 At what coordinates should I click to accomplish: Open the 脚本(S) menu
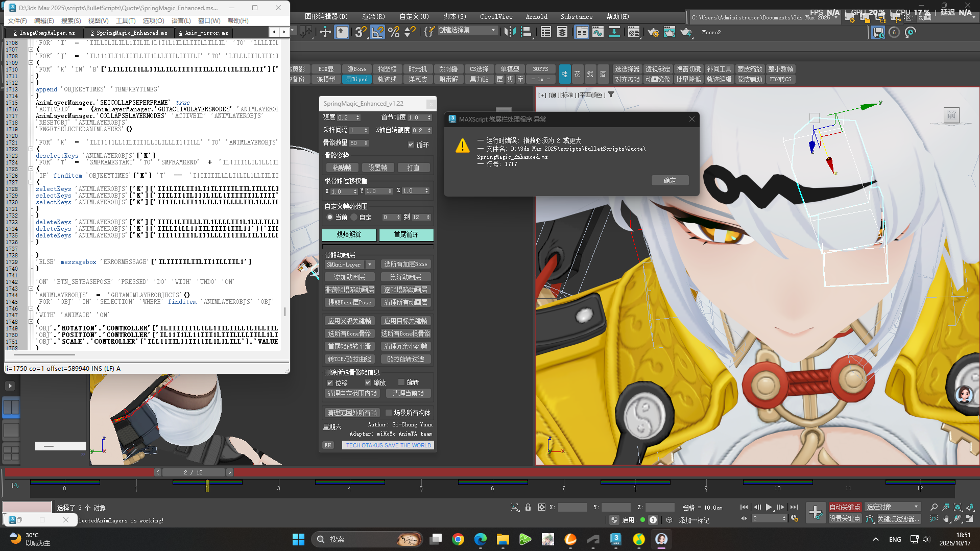[x=455, y=17]
